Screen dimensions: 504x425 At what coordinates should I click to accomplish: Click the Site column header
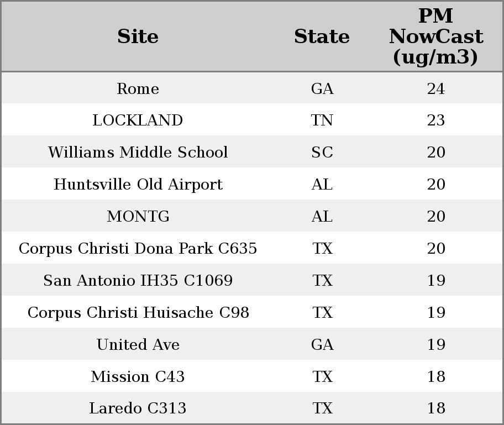pyautogui.click(x=138, y=36)
